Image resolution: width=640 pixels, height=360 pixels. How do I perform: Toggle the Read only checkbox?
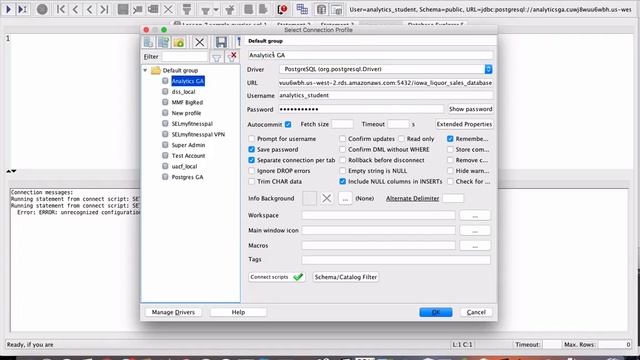(x=401, y=139)
